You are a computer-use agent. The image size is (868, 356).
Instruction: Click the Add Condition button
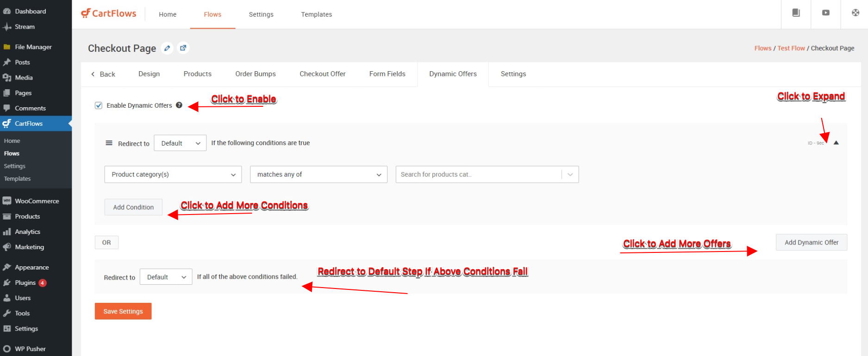click(133, 207)
